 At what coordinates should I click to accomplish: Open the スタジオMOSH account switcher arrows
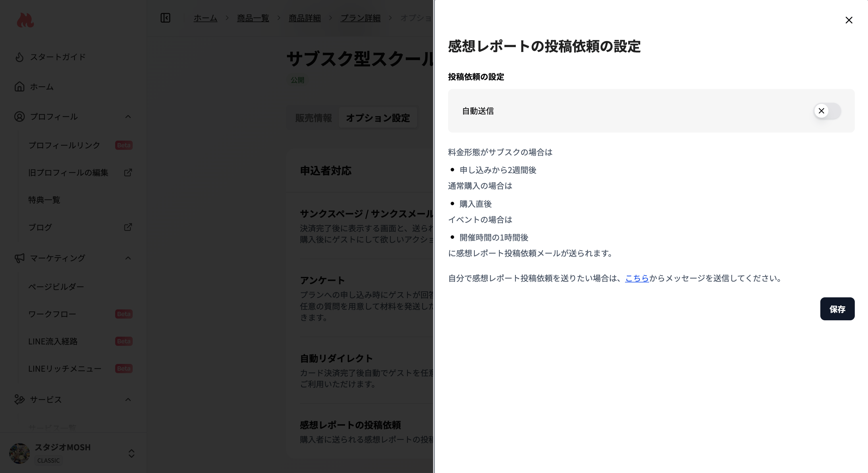point(132,453)
